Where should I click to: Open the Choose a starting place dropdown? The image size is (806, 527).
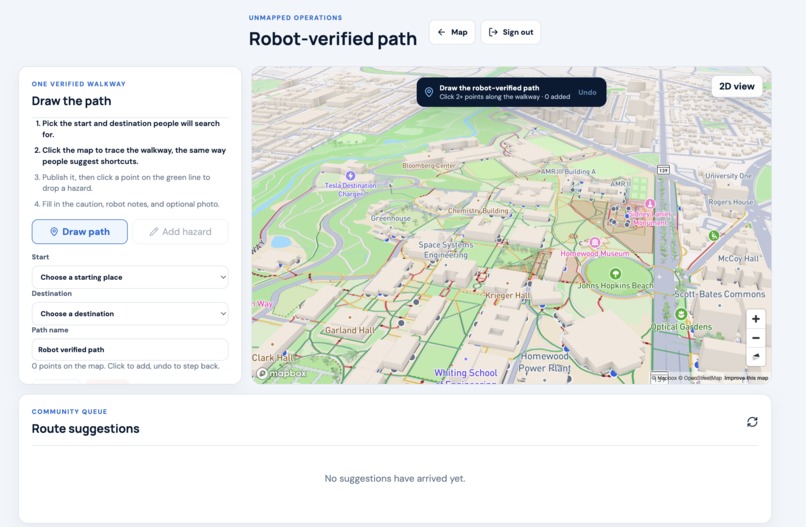click(x=130, y=277)
